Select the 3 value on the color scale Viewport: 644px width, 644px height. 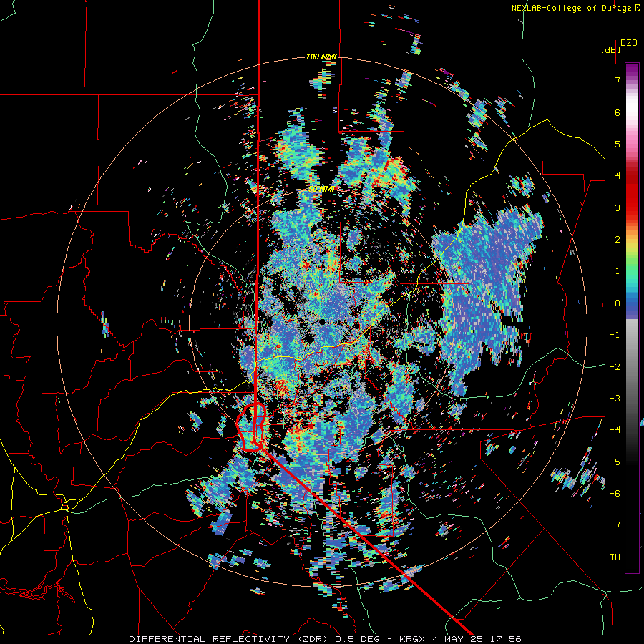pyautogui.click(x=618, y=208)
